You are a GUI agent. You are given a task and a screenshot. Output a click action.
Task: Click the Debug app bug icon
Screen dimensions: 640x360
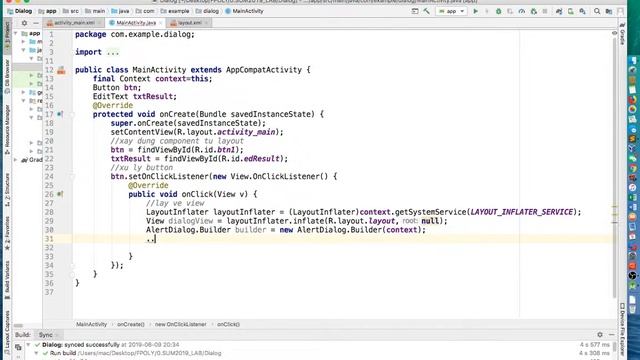[498, 11]
